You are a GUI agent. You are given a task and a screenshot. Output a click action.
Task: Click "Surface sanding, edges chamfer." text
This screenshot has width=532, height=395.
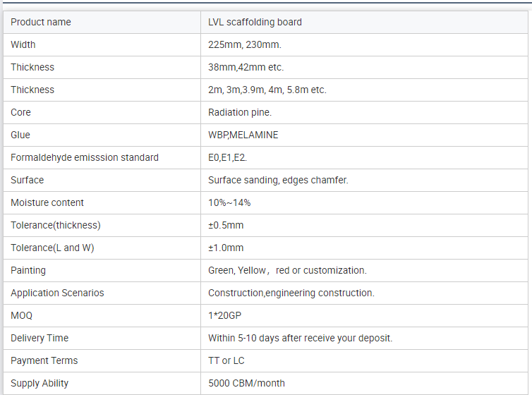point(278,180)
